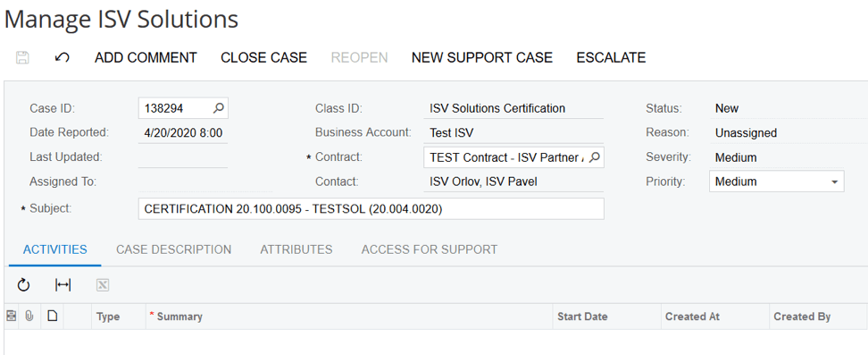Click Class ID value ISV Solutions Certification
This screenshot has height=355, width=868.
coord(497,108)
